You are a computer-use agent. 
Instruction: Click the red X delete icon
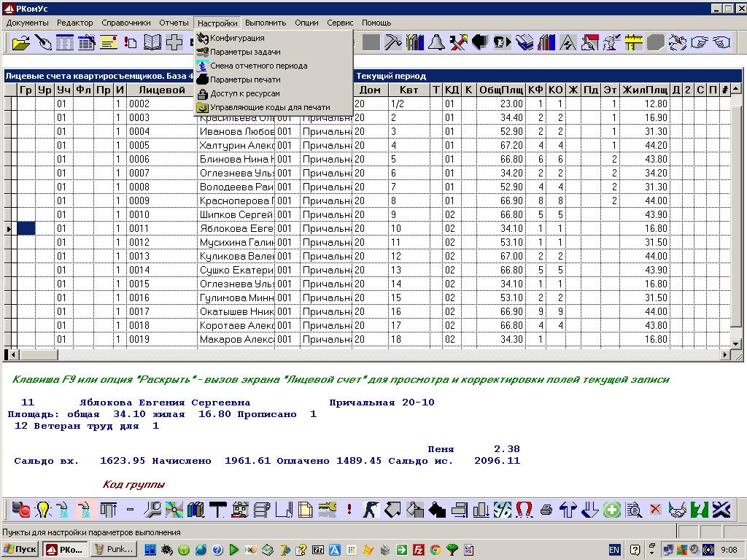(656, 510)
